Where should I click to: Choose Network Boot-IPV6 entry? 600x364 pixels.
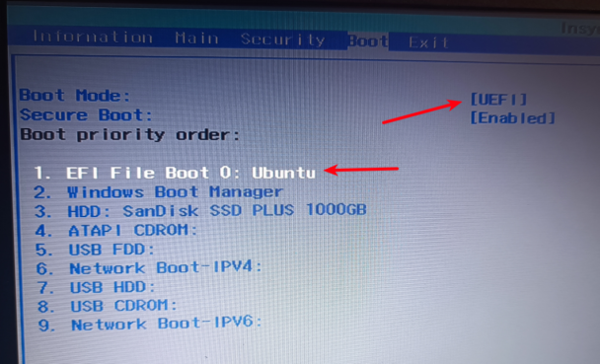tap(150, 325)
